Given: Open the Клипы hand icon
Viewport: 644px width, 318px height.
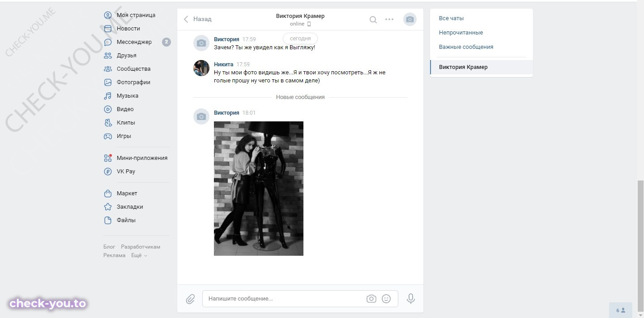Looking at the screenshot, I should (x=108, y=123).
